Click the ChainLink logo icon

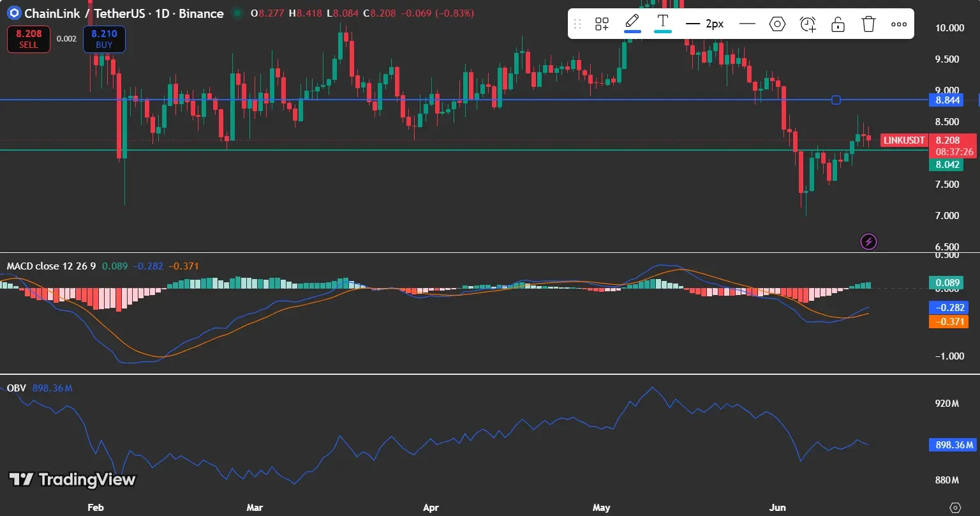coord(13,13)
